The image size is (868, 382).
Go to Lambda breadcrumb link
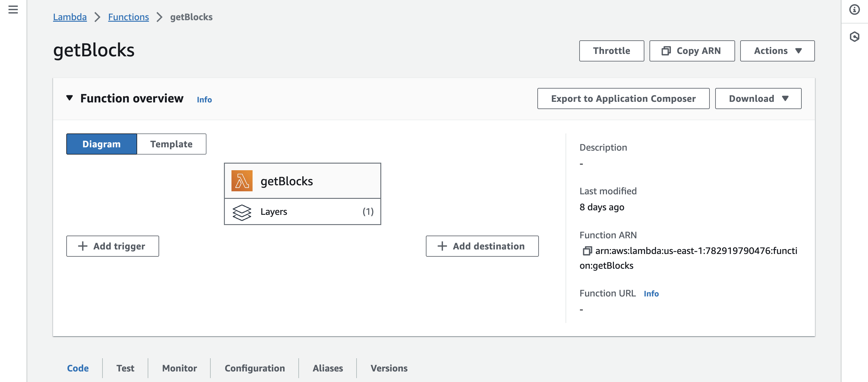tap(70, 17)
